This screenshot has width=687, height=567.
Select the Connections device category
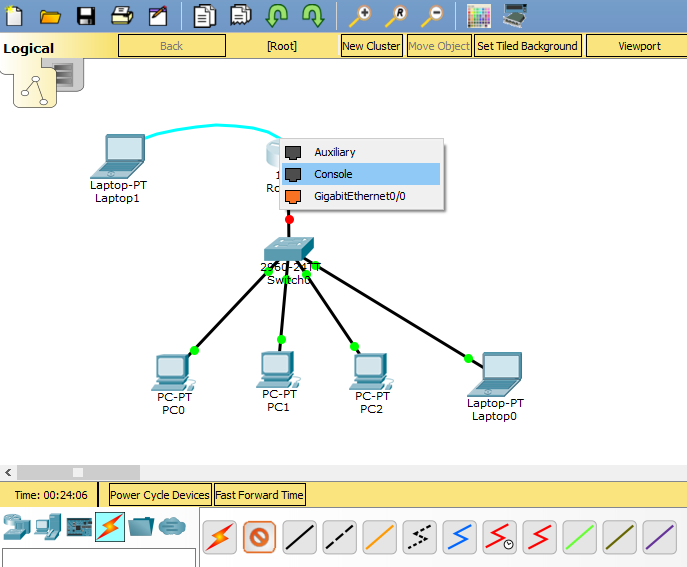tap(110, 526)
